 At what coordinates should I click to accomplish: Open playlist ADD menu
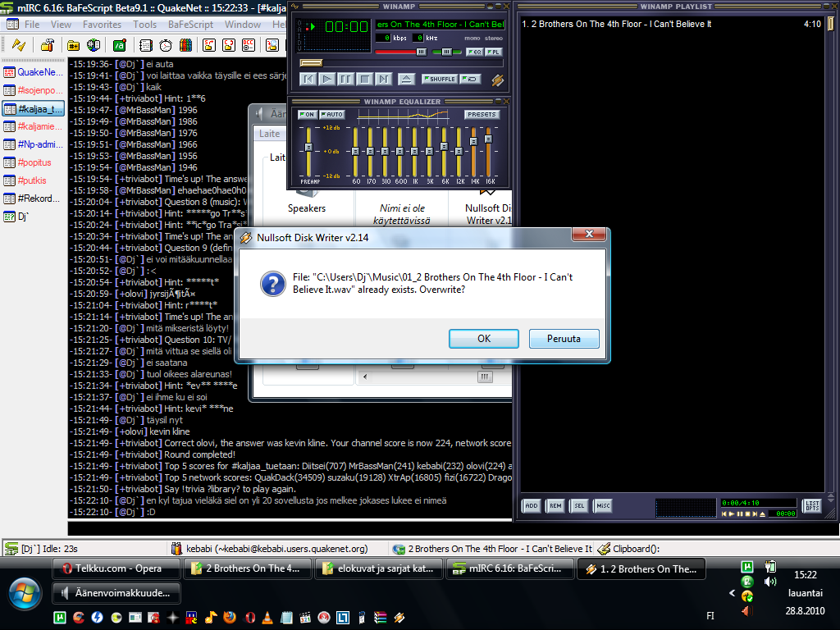point(531,505)
